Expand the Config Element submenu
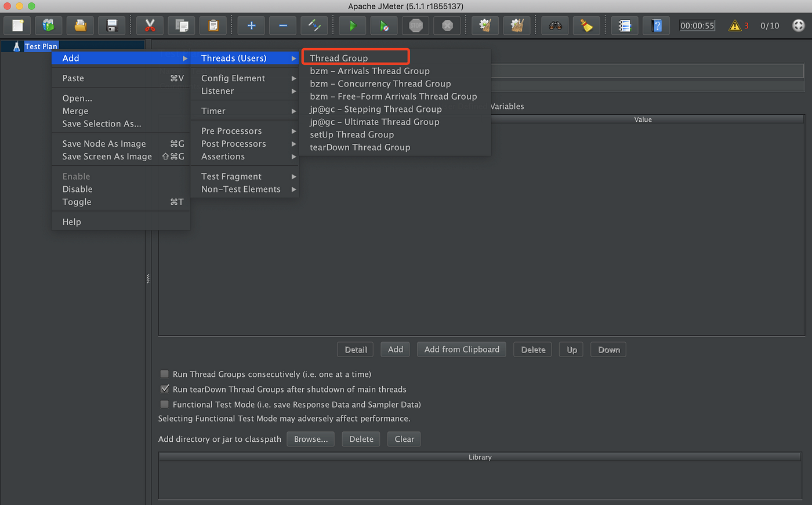The height and width of the screenshot is (505, 812). (233, 78)
